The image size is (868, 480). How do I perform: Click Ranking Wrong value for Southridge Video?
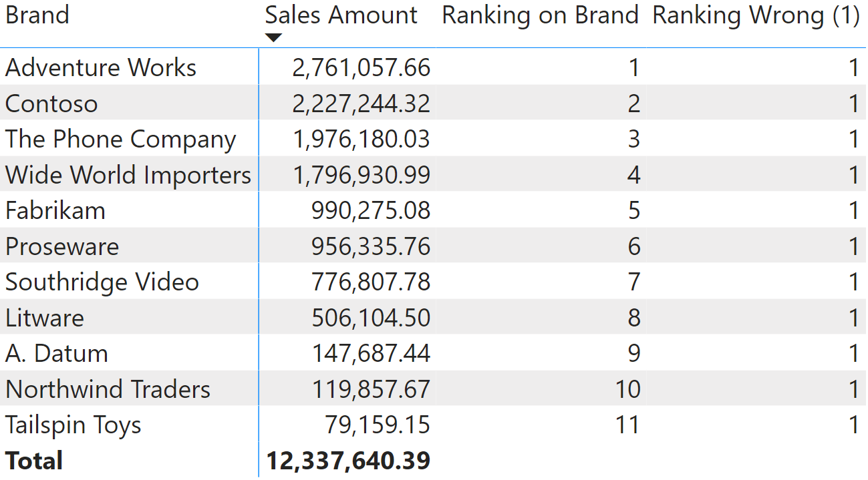(x=853, y=282)
